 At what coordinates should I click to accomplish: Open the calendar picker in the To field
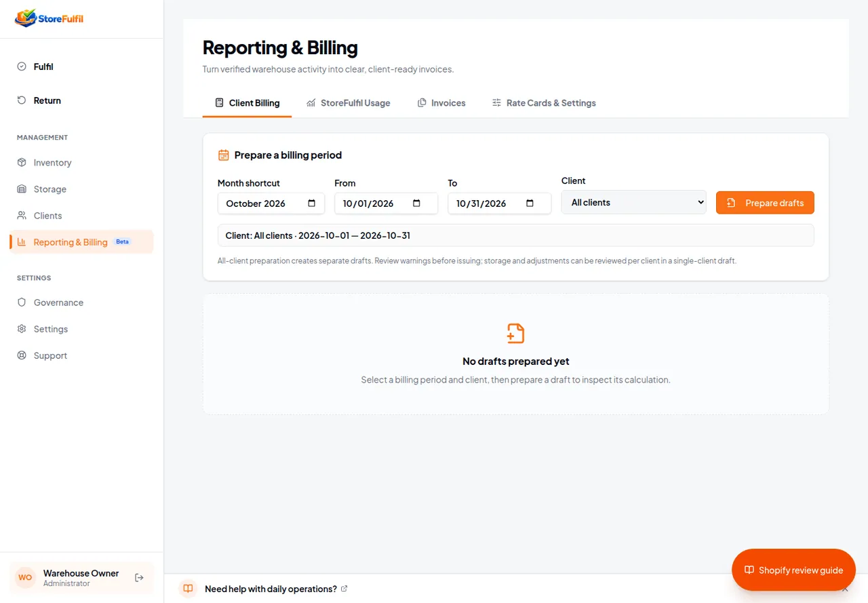(x=530, y=203)
